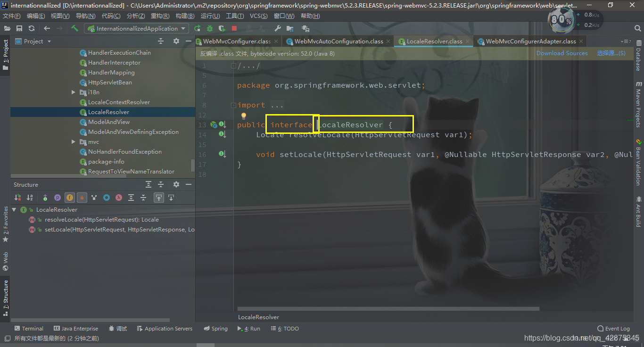Open the InternationnallizedApplication run configuration dropdown
This screenshot has width=644, height=347.
[137, 28]
